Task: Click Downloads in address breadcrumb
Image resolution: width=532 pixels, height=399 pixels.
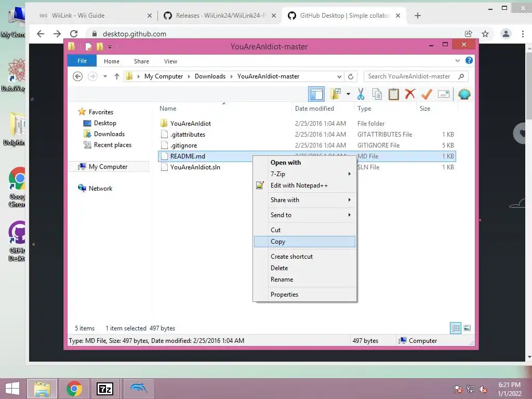Action: click(x=210, y=76)
